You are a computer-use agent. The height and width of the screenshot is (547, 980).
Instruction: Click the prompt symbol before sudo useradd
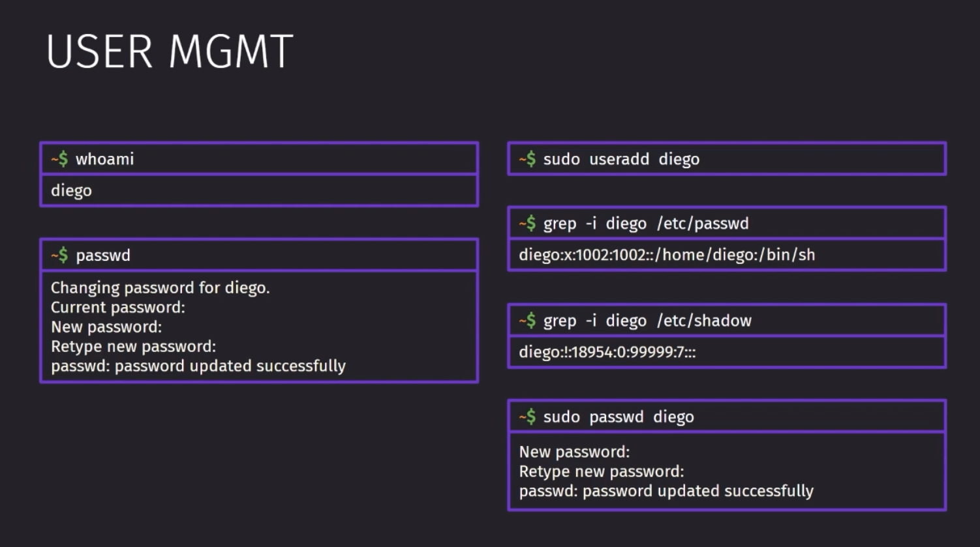pyautogui.click(x=527, y=159)
